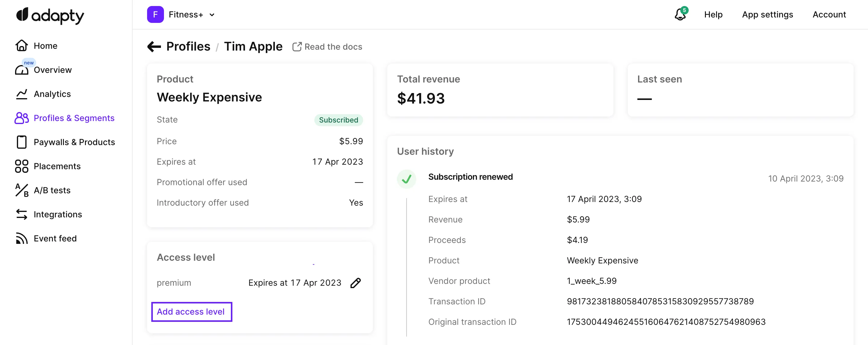
Task: Click the Analytics chart icon
Action: click(x=22, y=94)
